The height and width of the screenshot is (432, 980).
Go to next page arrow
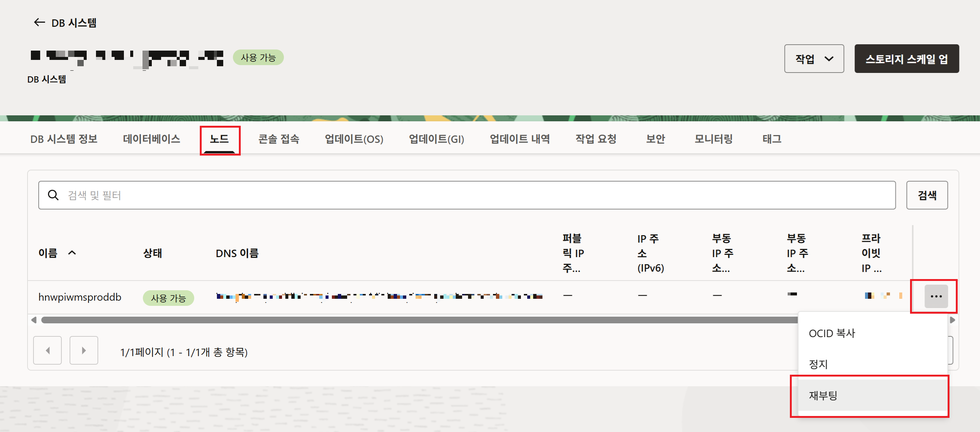(84, 350)
